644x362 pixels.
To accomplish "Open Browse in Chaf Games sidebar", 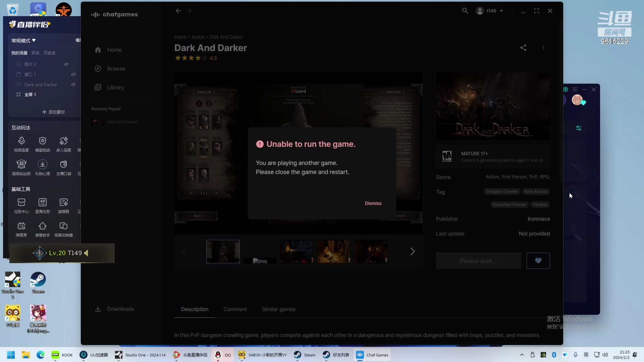I will click(x=110, y=69).
